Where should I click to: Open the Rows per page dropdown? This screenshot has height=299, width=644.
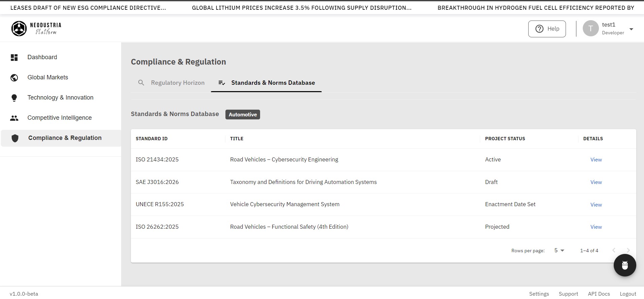(x=559, y=251)
